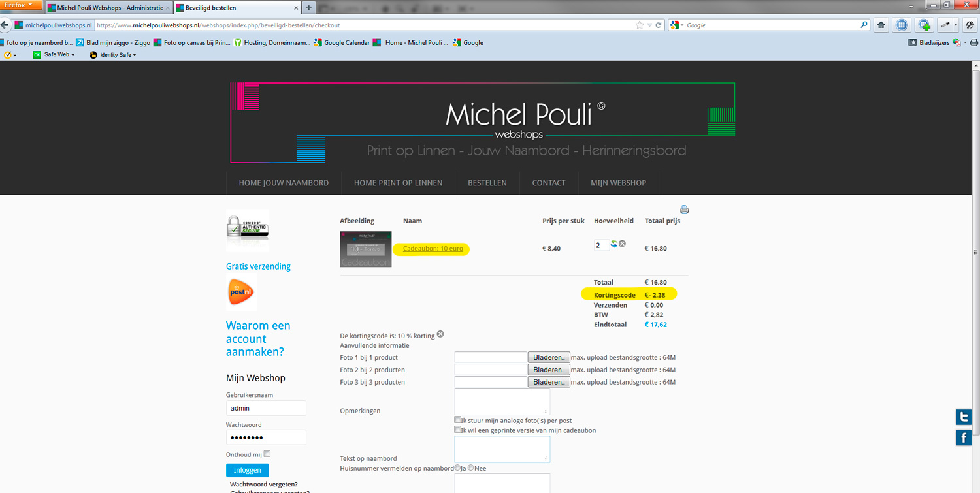Click the rightmost navigation toolbar icon
Viewport: 980px width, 493px height.
[x=970, y=25]
